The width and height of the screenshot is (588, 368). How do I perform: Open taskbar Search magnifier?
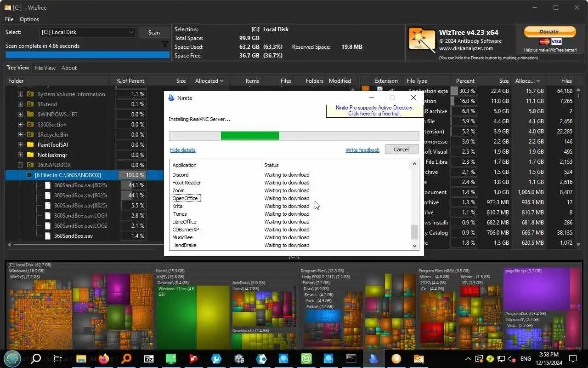(x=35, y=359)
